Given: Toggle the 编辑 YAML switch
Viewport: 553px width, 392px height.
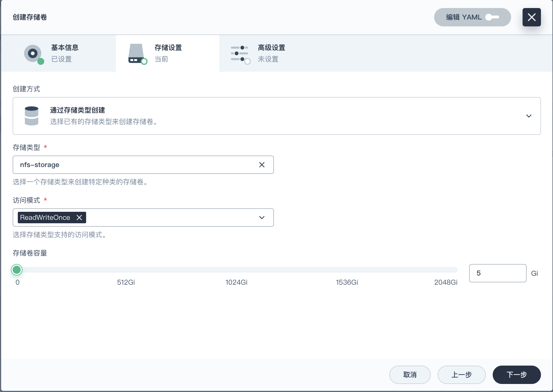Looking at the screenshot, I should [x=492, y=17].
